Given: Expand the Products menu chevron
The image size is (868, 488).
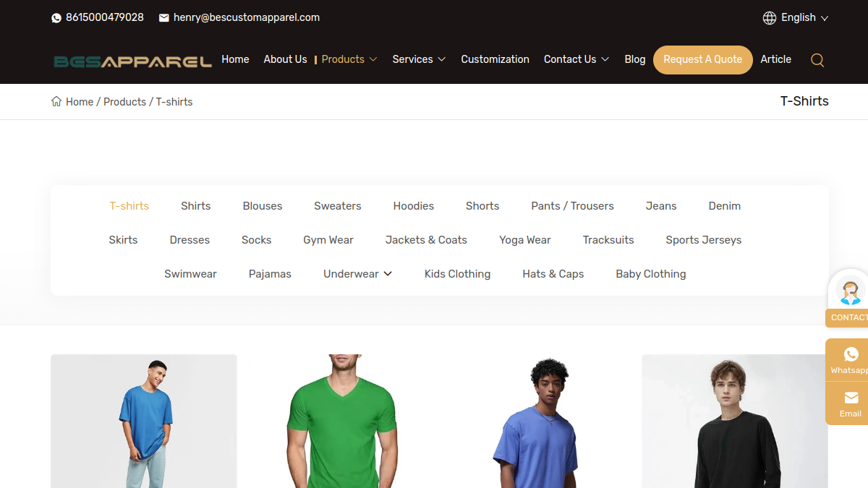Looking at the screenshot, I should click(373, 59).
